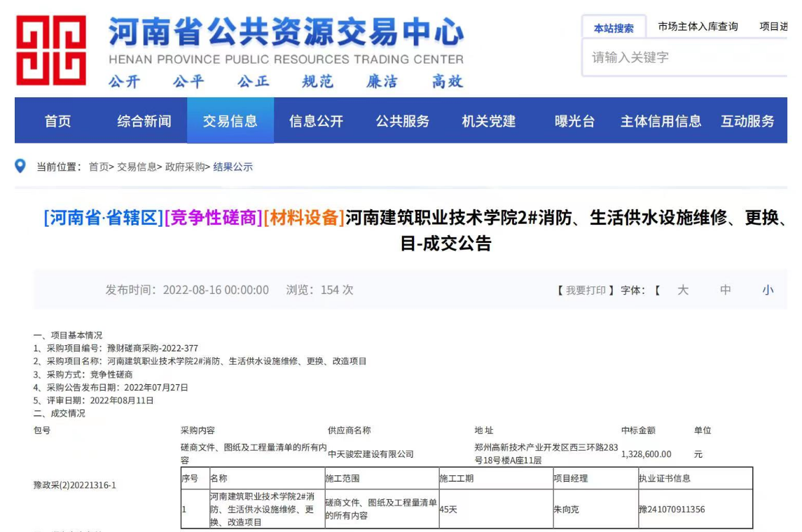This screenshot has width=802, height=532.
Task: Click the 中标金额 column header
Action: (638, 430)
